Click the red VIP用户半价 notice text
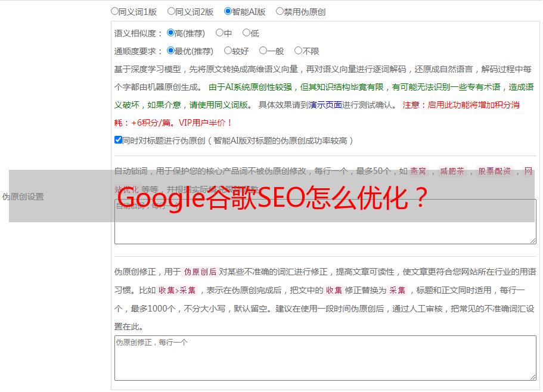543x392 pixels. 206,123
